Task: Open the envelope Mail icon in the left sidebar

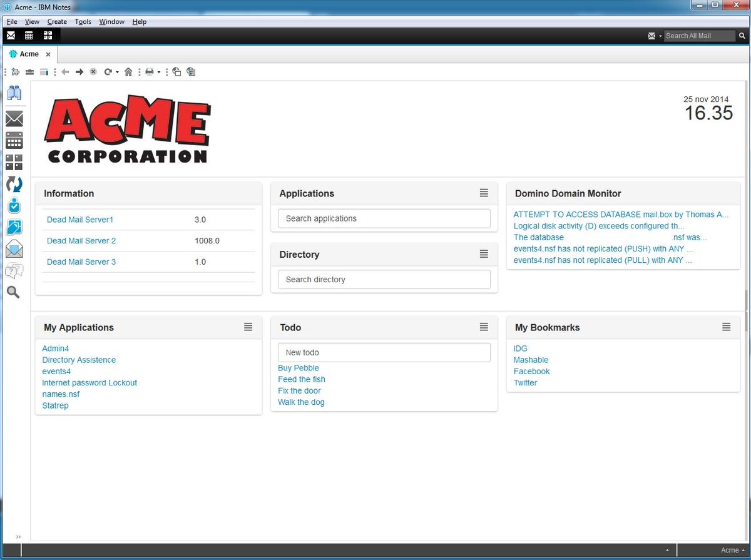Action: coord(14,118)
